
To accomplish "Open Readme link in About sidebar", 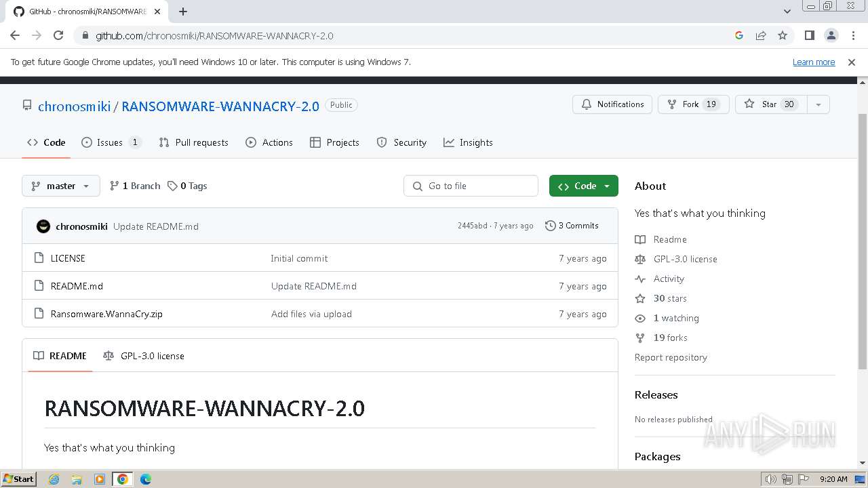I will (661, 239).
